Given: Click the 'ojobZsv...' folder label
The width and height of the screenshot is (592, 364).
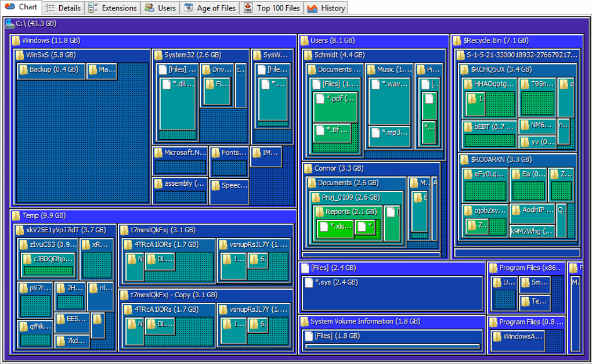Looking at the screenshot, I should 490,210.
